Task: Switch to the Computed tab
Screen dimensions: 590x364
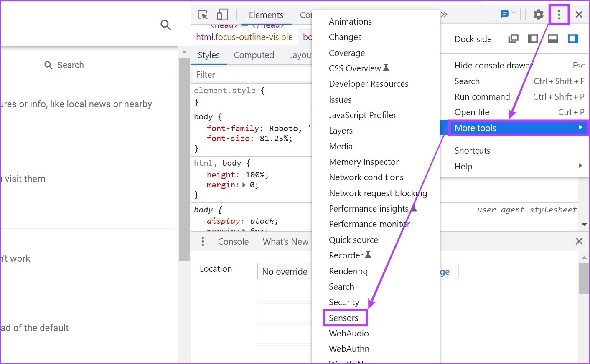Action: (x=254, y=55)
